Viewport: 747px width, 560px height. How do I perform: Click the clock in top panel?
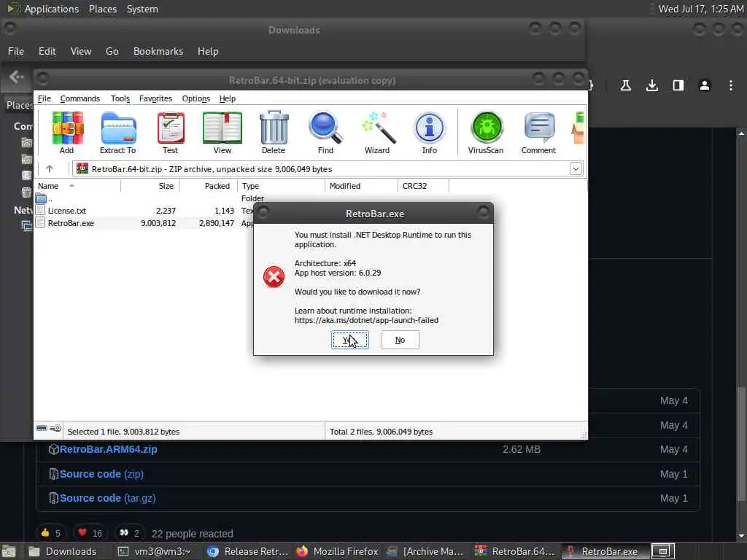[700, 9]
